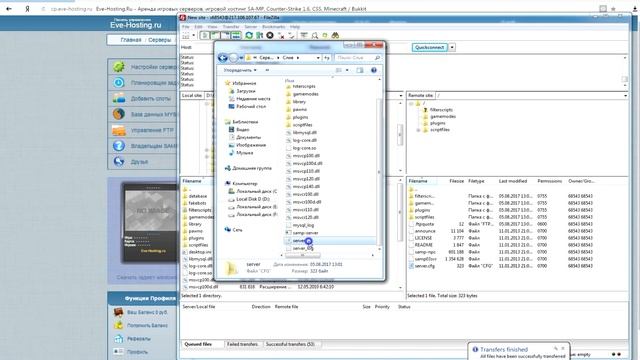The height and width of the screenshot is (360, 640).
Task: Open Управление FTP sidebar item
Action: (x=143, y=130)
